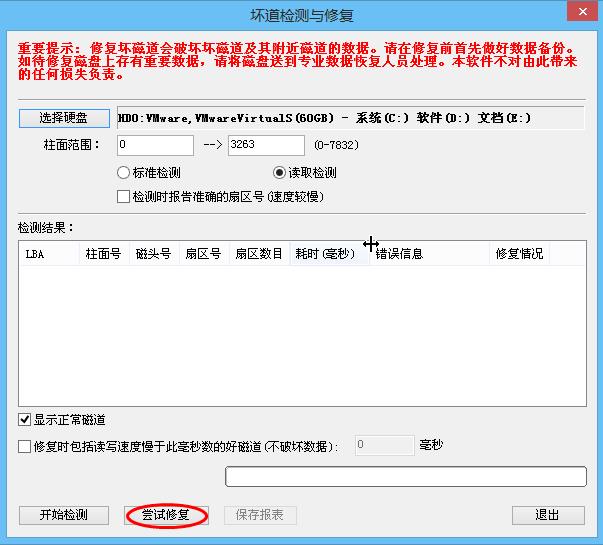This screenshot has height=545, width=603.
Task: Click the 磁头号 column header
Action: (x=155, y=253)
